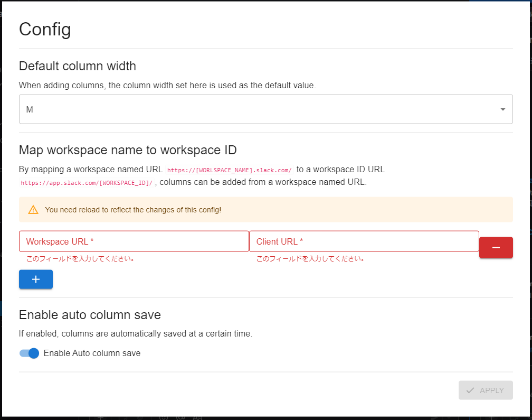This screenshot has width=532, height=420.
Task: Click the 'Default column width' heading
Action: coord(78,66)
